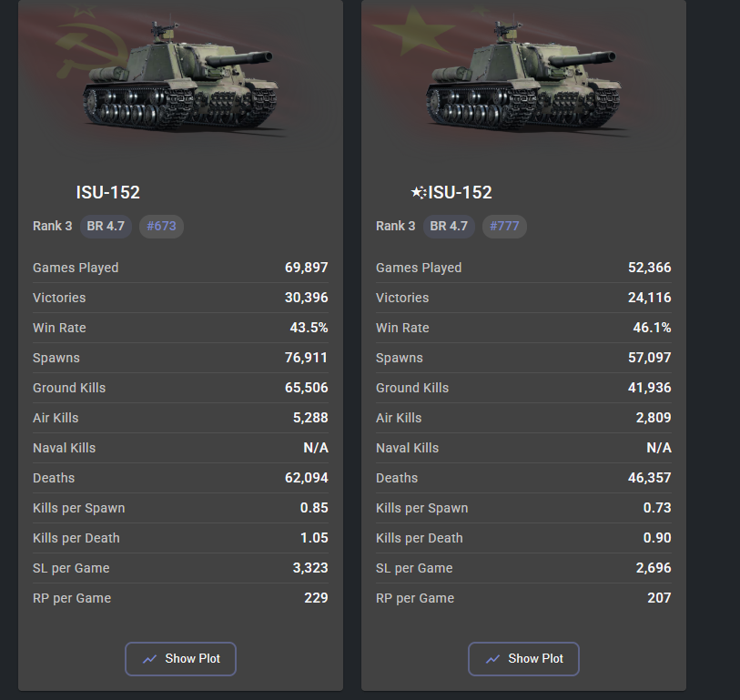Click the Soviet ISU-152 tank image
Screen dimensions: 740x700
click(182, 78)
